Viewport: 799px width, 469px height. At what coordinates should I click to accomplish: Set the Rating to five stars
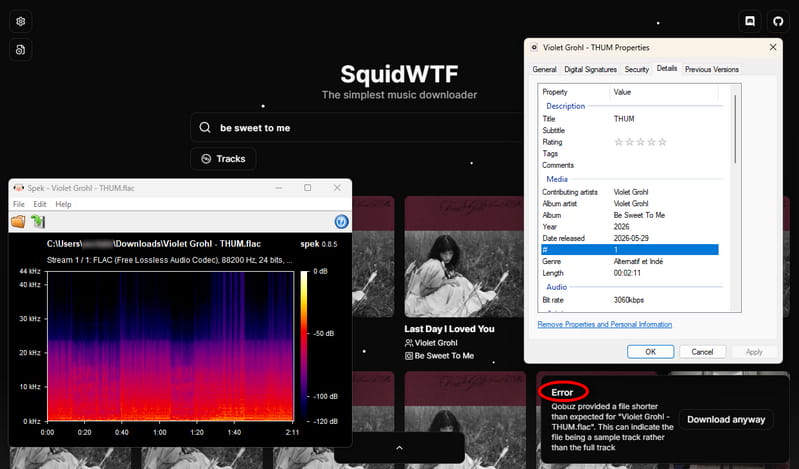tap(662, 142)
